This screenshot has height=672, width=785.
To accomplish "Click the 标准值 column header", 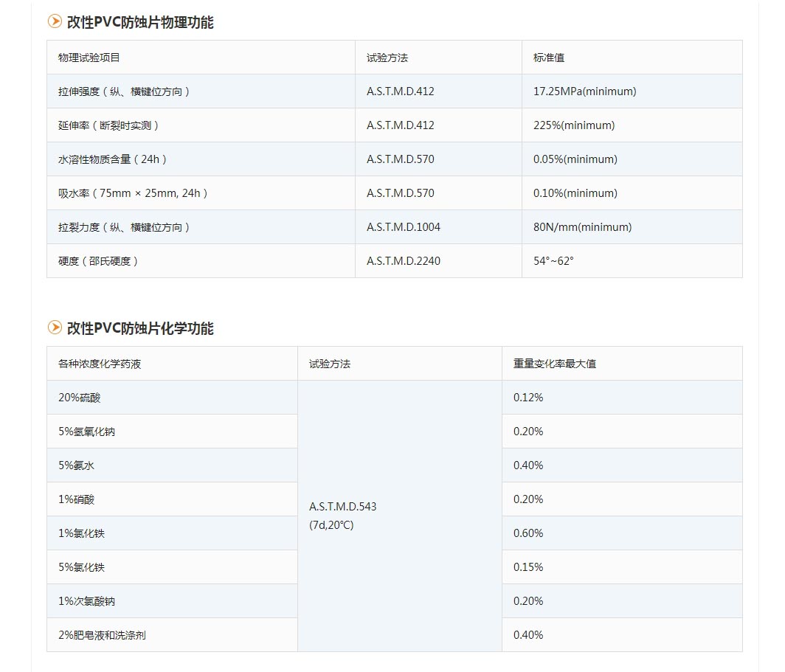I will point(549,58).
